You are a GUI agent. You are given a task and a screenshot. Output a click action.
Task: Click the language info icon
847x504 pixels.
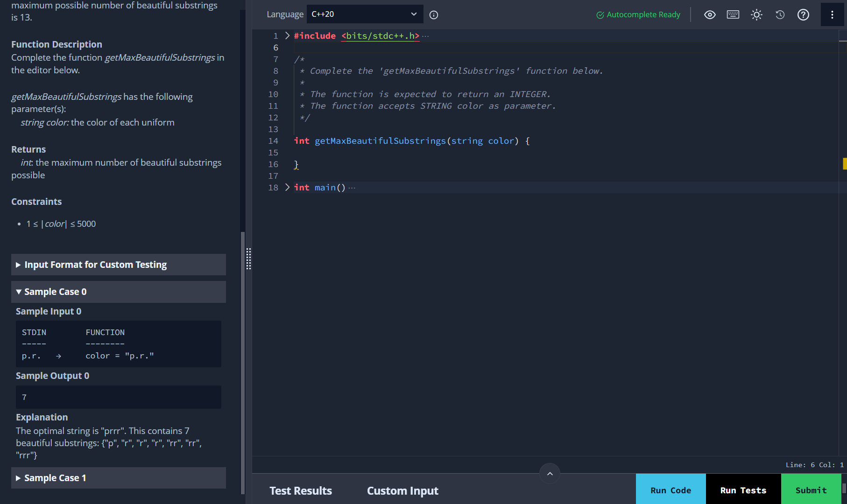434,15
